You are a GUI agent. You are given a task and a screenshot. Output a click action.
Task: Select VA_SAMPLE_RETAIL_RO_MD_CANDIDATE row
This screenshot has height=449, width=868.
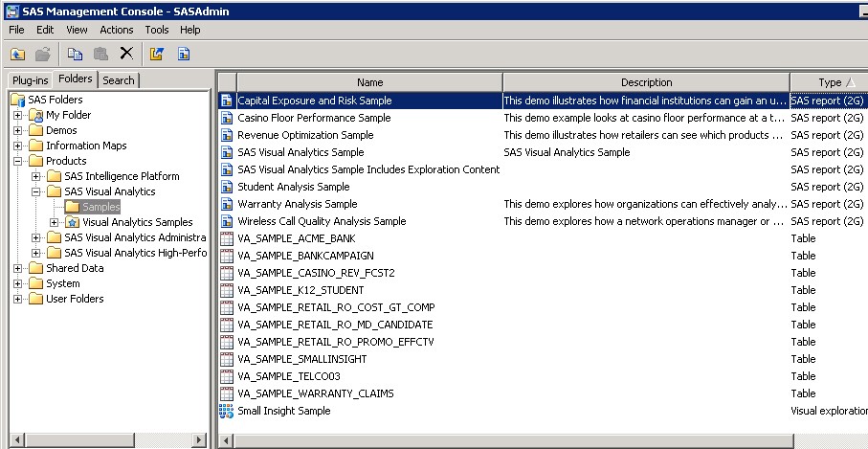(x=543, y=325)
